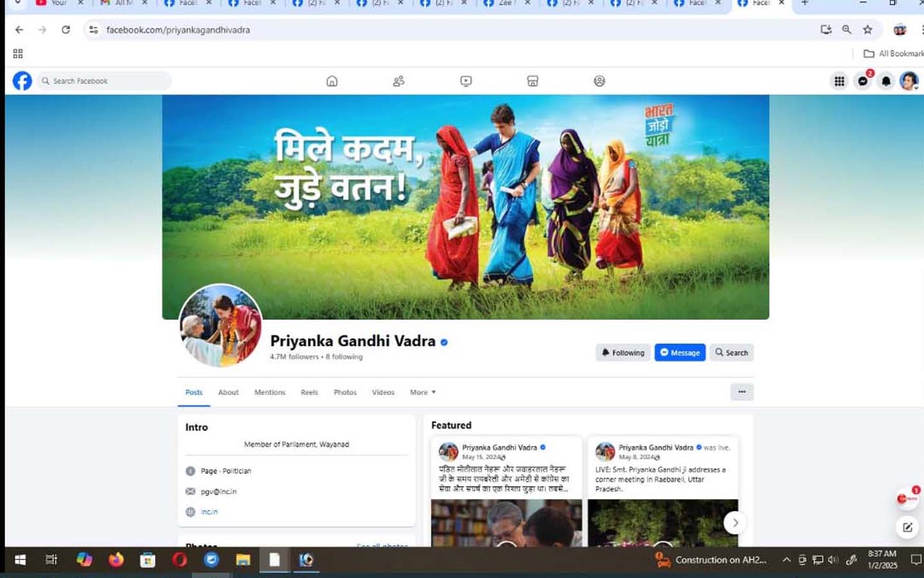Click the blue Message button
924x578 pixels.
click(680, 353)
